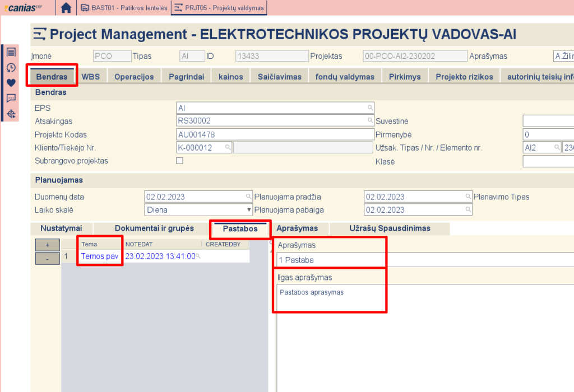574x392 pixels.
Task: Open the list menu icon in left sidebar
Action: click(x=11, y=52)
